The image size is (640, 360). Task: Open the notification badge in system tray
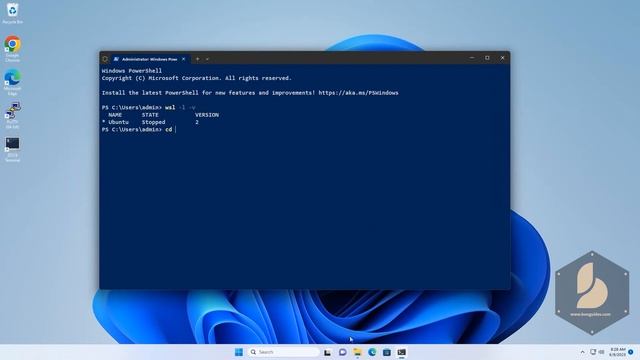coord(631,352)
